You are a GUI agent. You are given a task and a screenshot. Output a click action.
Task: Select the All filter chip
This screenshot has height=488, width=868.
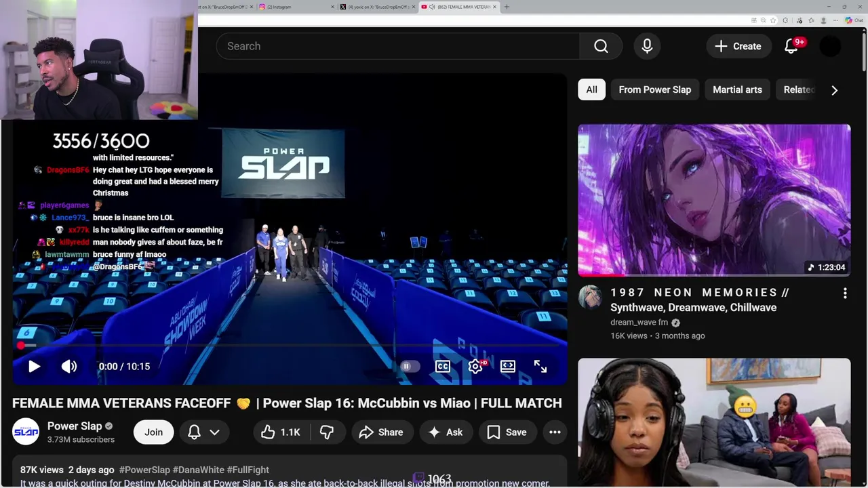coord(592,89)
